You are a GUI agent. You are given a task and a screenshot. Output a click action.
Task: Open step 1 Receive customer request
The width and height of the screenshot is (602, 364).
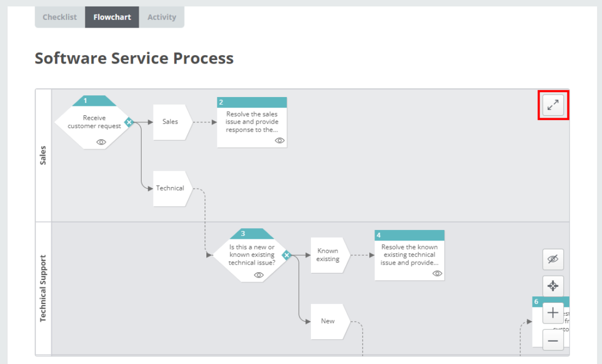(x=93, y=122)
